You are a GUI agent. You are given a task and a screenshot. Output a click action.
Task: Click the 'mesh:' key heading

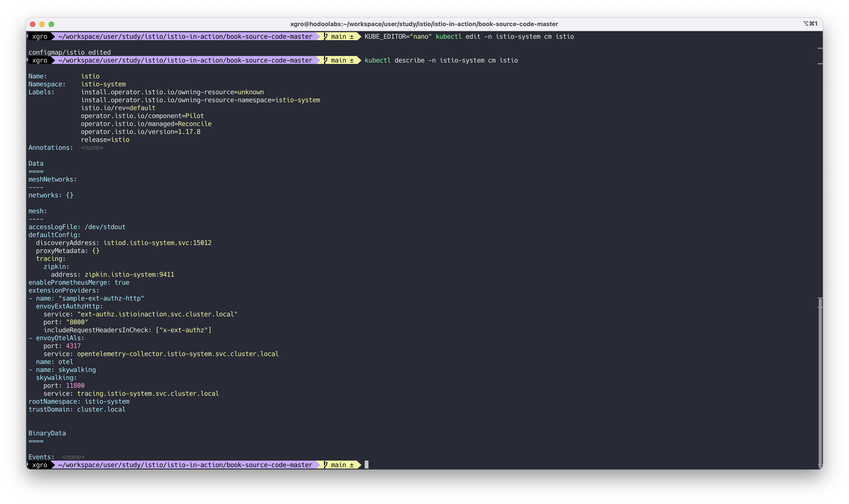point(38,211)
